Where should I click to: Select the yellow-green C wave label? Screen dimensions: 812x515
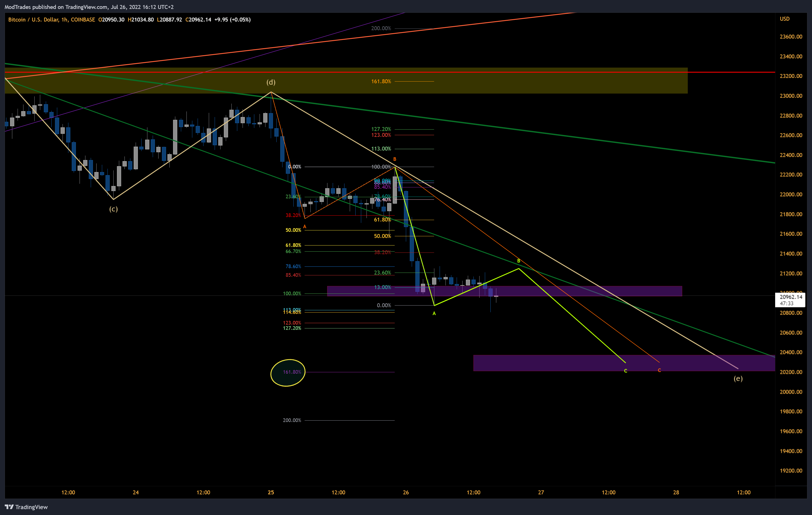click(x=626, y=371)
